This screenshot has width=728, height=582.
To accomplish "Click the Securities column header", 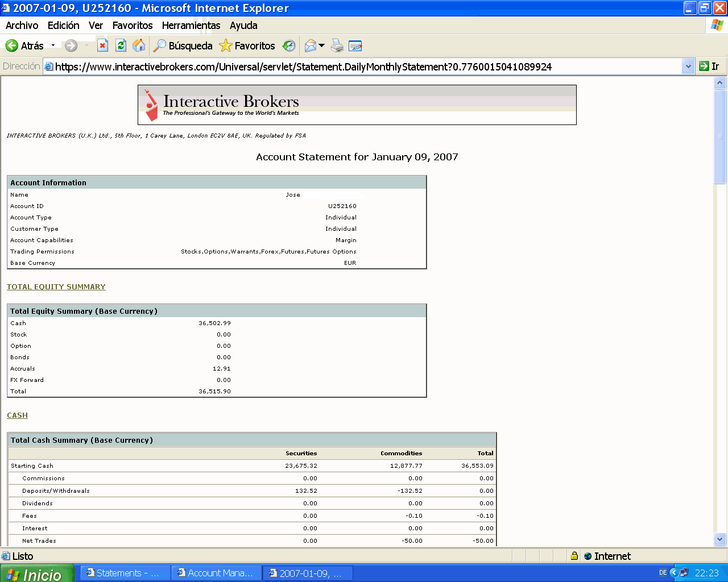I will pyautogui.click(x=301, y=454).
